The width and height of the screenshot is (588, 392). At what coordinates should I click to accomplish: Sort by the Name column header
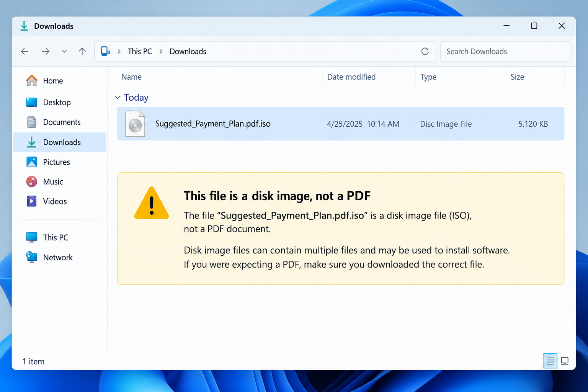[131, 77]
